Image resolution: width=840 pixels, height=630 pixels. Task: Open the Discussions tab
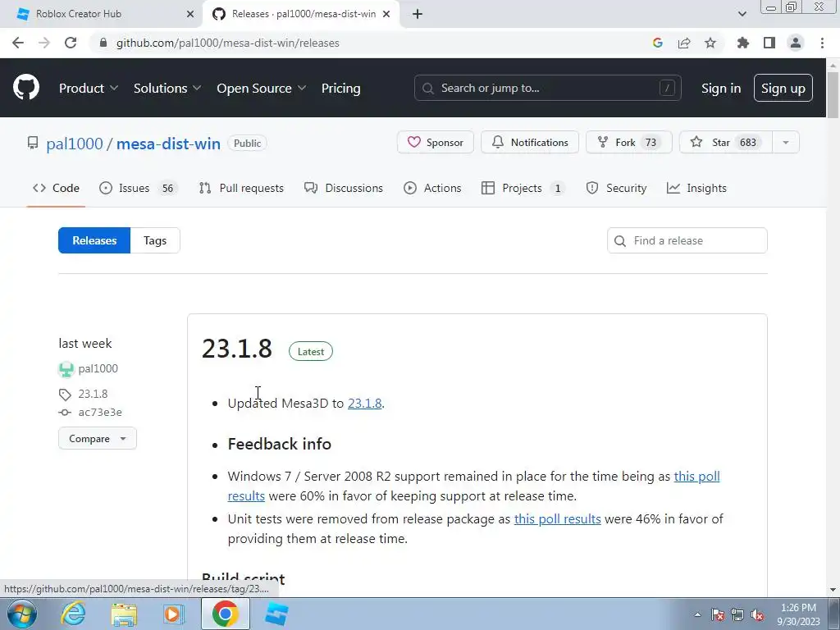click(x=344, y=188)
